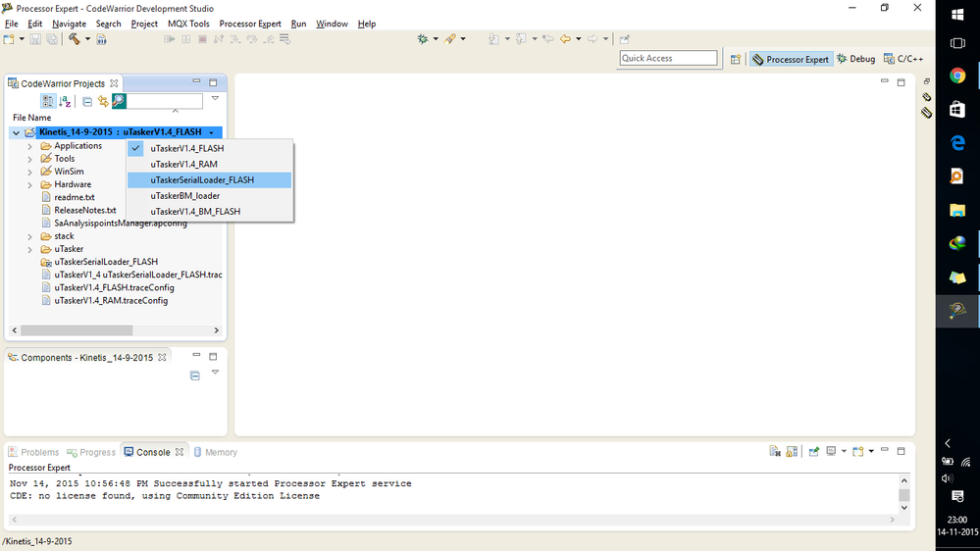Close the Console tab
This screenshot has height=551, width=980.
pyautogui.click(x=180, y=452)
